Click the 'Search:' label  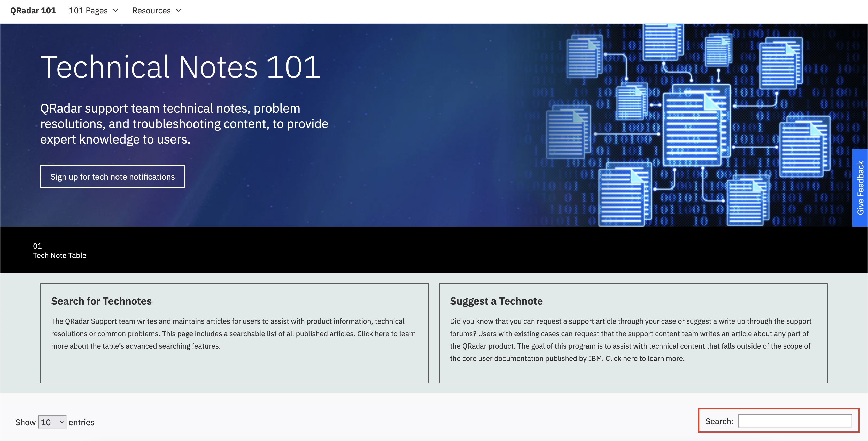719,421
